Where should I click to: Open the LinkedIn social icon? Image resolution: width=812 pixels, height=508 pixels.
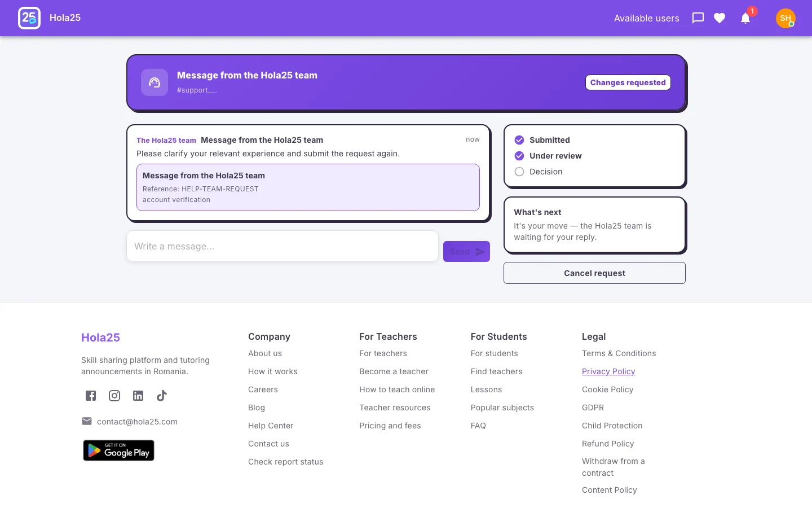pos(138,396)
